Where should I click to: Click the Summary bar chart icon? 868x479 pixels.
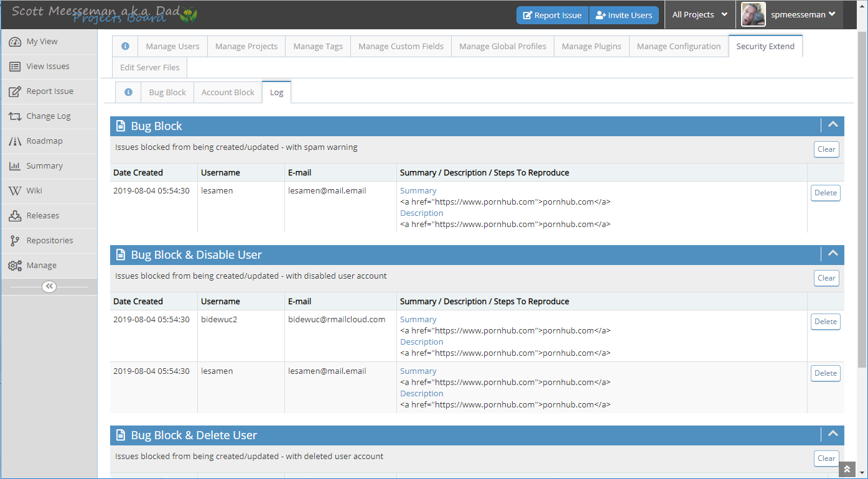pyautogui.click(x=15, y=166)
